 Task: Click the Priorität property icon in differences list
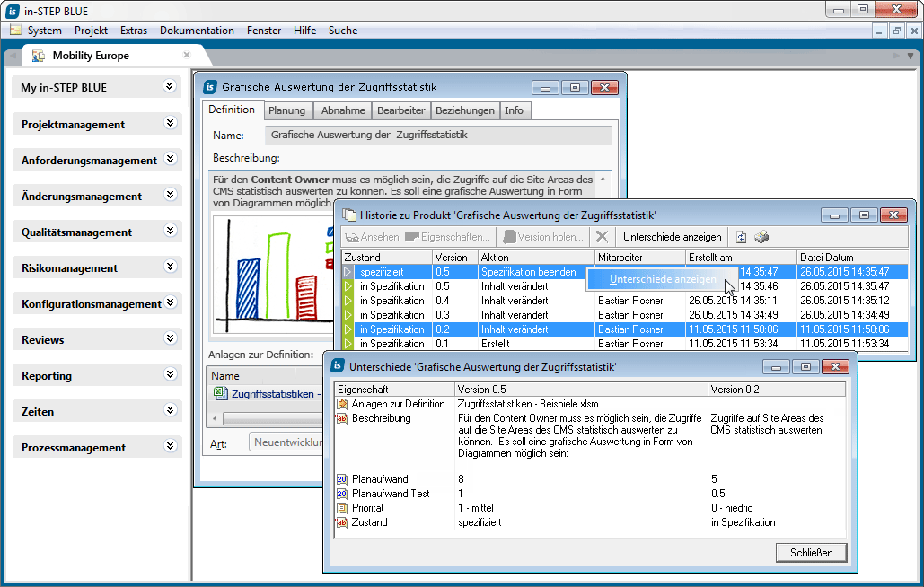[x=341, y=507]
